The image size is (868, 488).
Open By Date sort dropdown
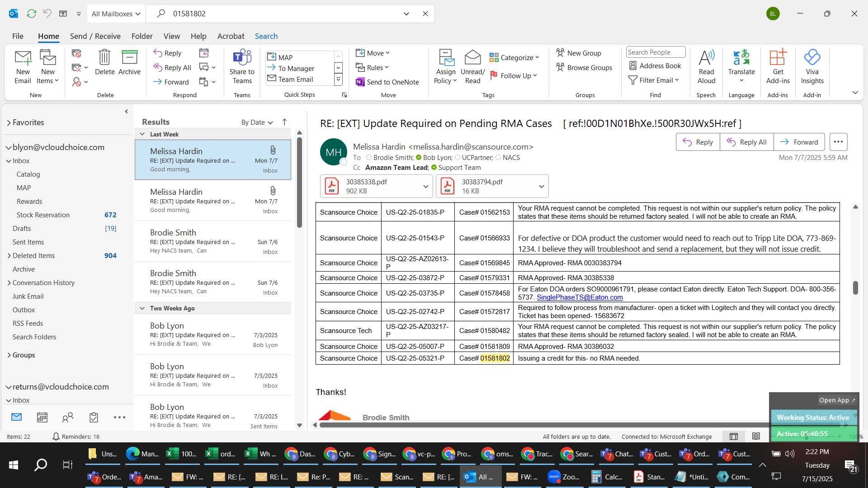(257, 122)
